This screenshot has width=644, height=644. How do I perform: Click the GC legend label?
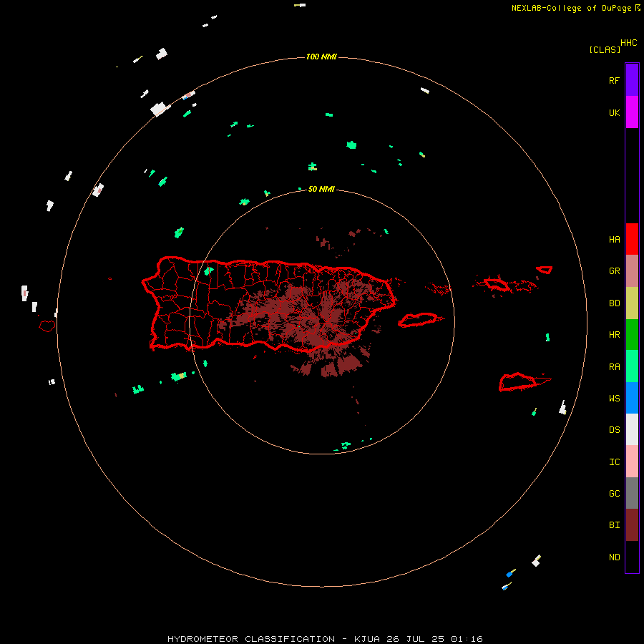pos(614,494)
